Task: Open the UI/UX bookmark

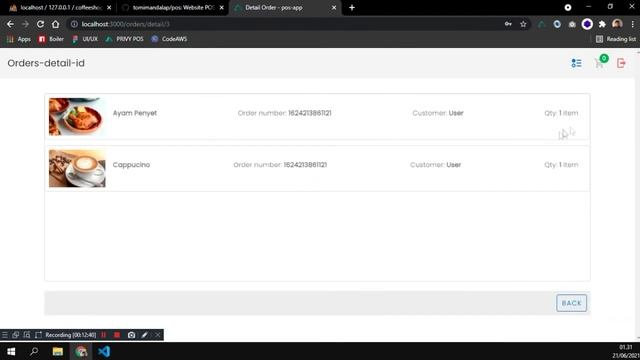Action: 85,39
